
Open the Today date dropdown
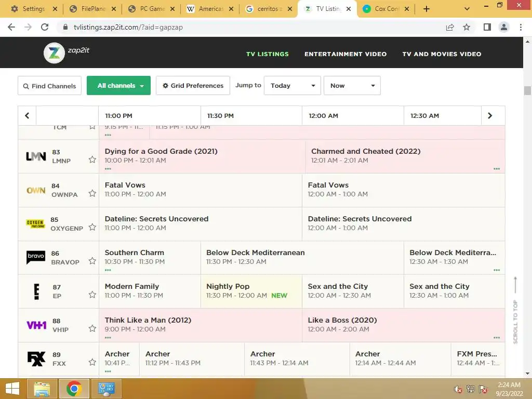292,86
